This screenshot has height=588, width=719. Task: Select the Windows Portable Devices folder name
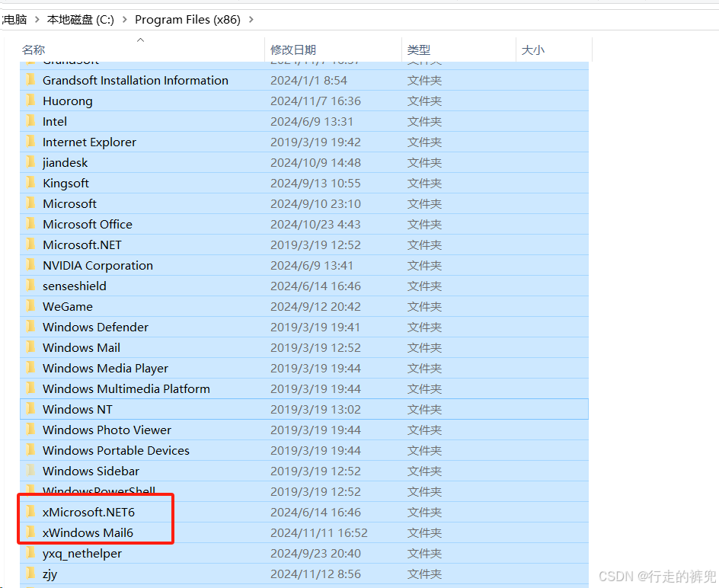(116, 450)
